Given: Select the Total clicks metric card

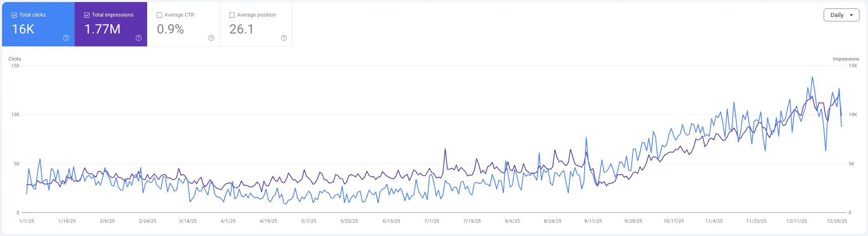Looking at the screenshot, I should [x=38, y=24].
